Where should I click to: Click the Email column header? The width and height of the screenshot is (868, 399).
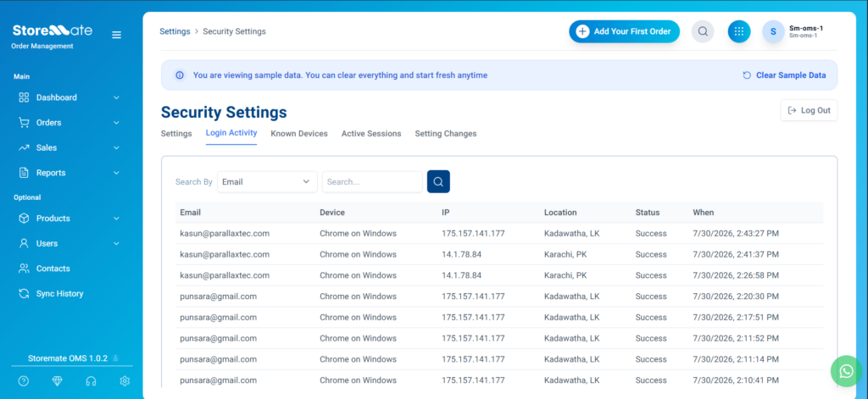click(191, 213)
